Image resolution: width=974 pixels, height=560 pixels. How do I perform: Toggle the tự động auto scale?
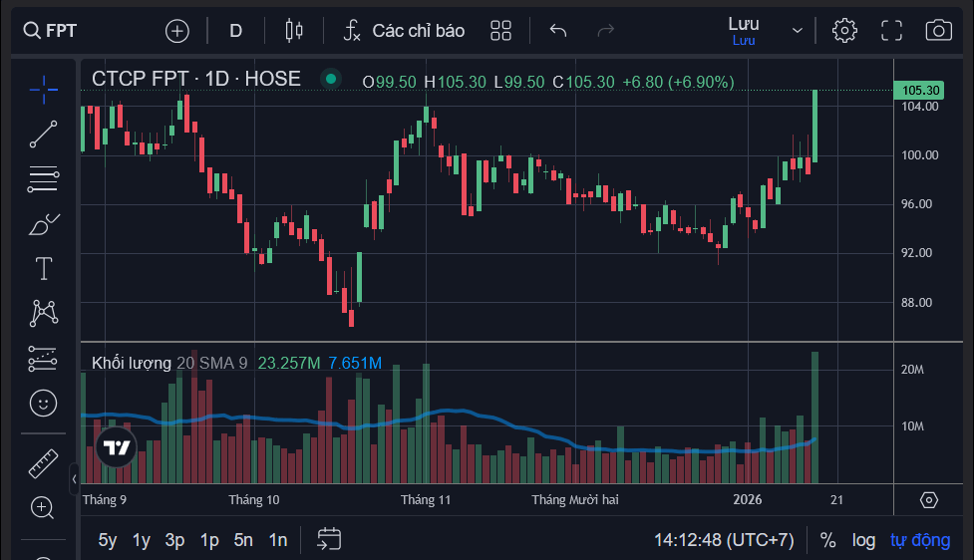(x=920, y=540)
